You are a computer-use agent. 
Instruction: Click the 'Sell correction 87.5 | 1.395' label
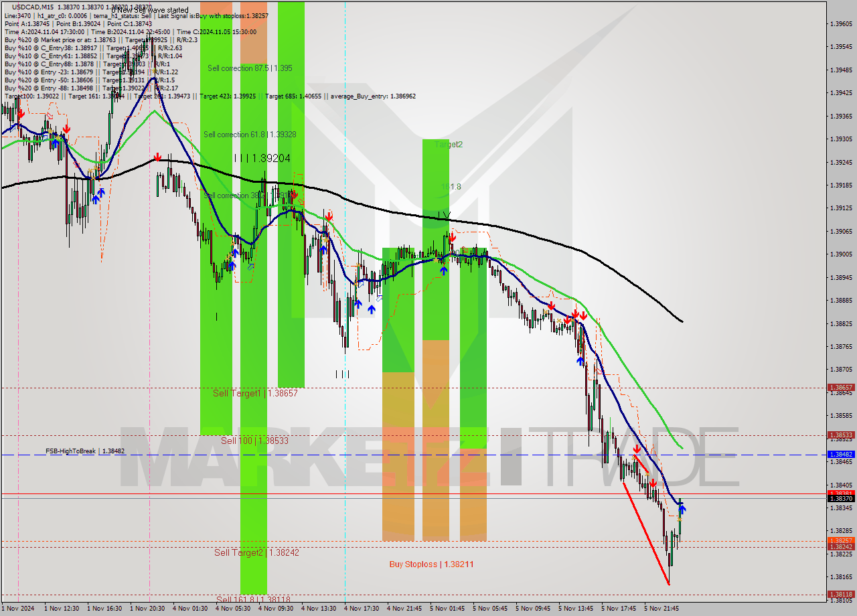click(x=249, y=68)
